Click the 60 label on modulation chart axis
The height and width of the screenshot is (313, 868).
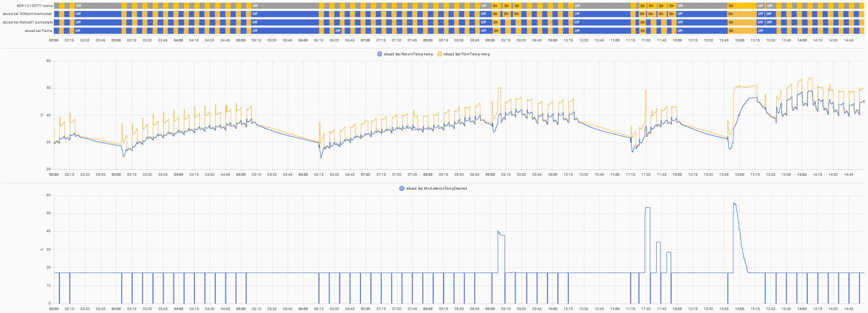pos(48,195)
